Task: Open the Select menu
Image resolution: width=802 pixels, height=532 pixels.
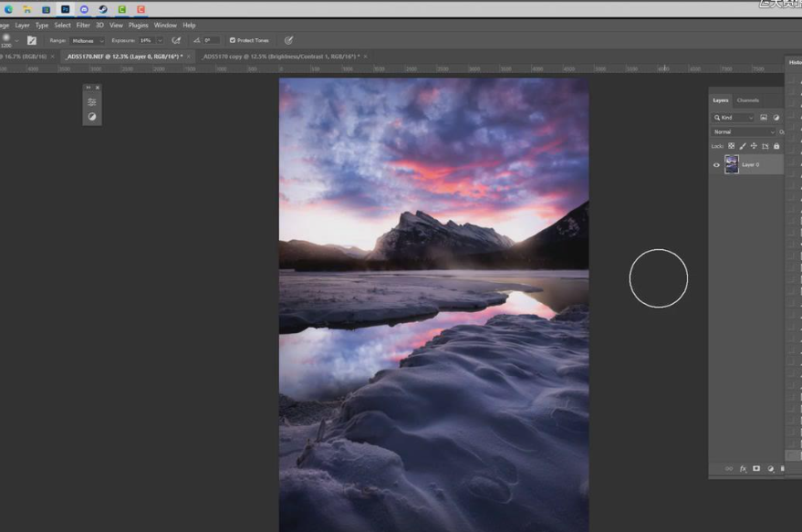Action: (62, 25)
